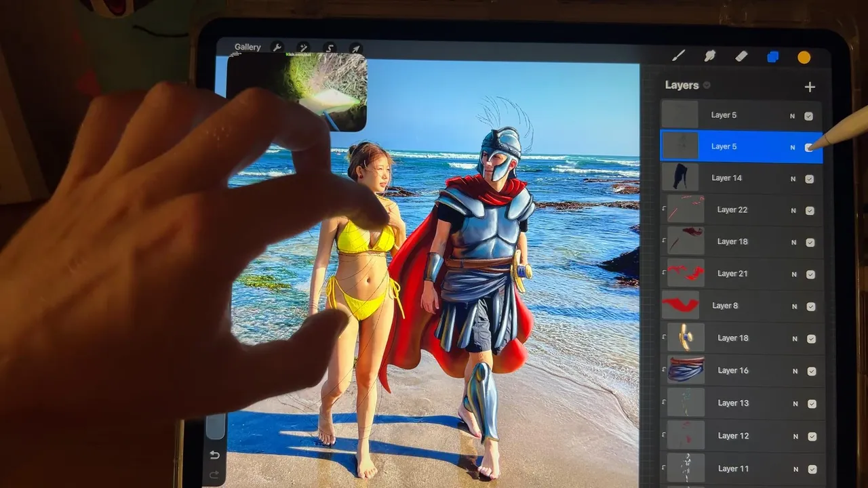Hide the red cape Layer 8
868x488 pixels.
click(810, 306)
